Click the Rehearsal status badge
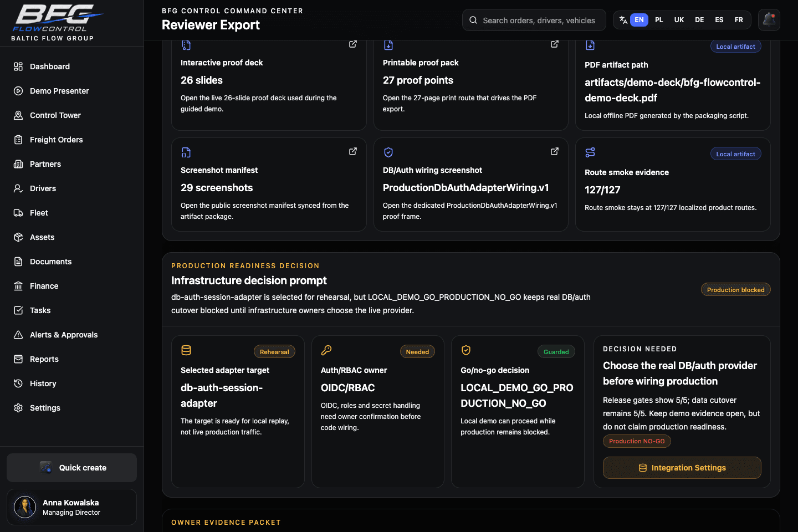 (x=274, y=352)
